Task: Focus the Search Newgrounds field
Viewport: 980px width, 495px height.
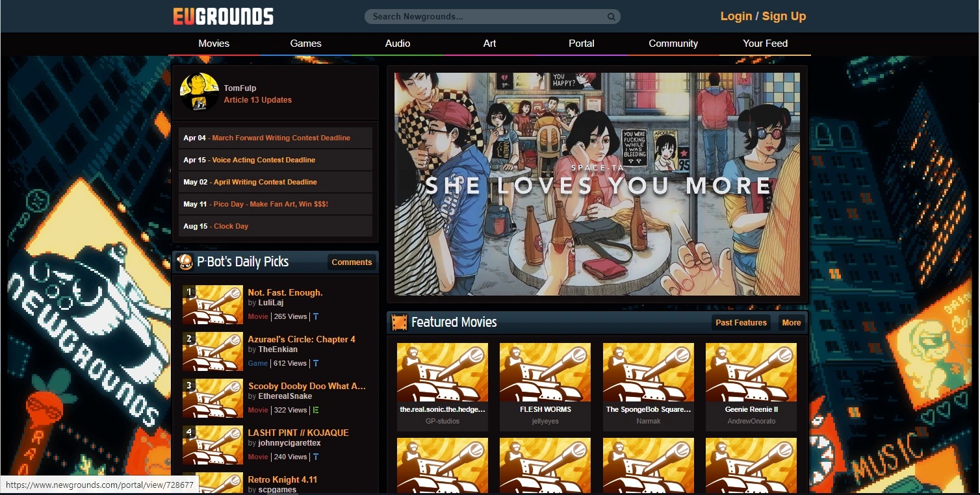Action: tap(492, 17)
